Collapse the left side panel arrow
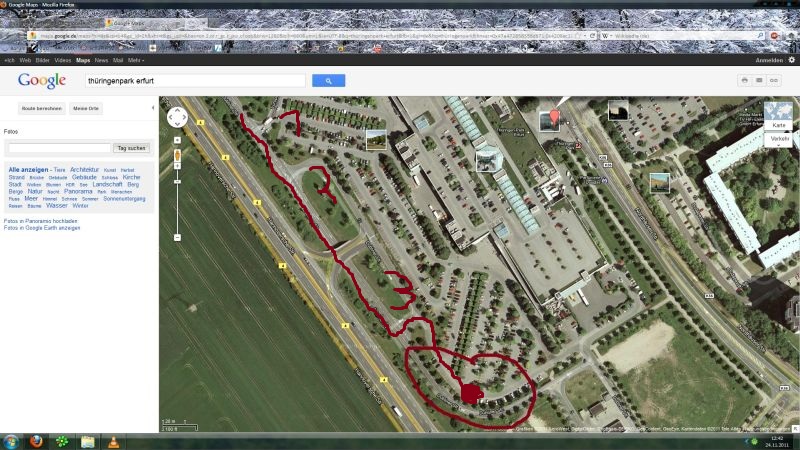The image size is (800, 450). [x=153, y=108]
